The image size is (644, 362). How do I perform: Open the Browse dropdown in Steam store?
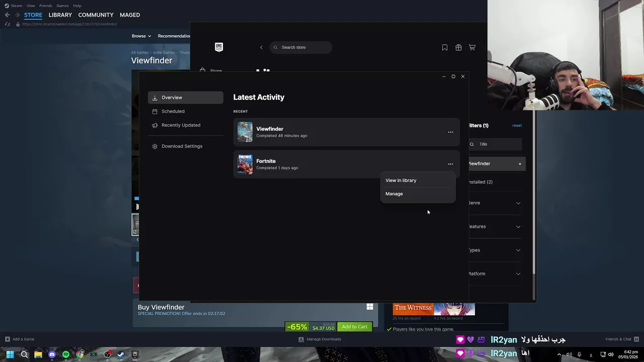141,36
